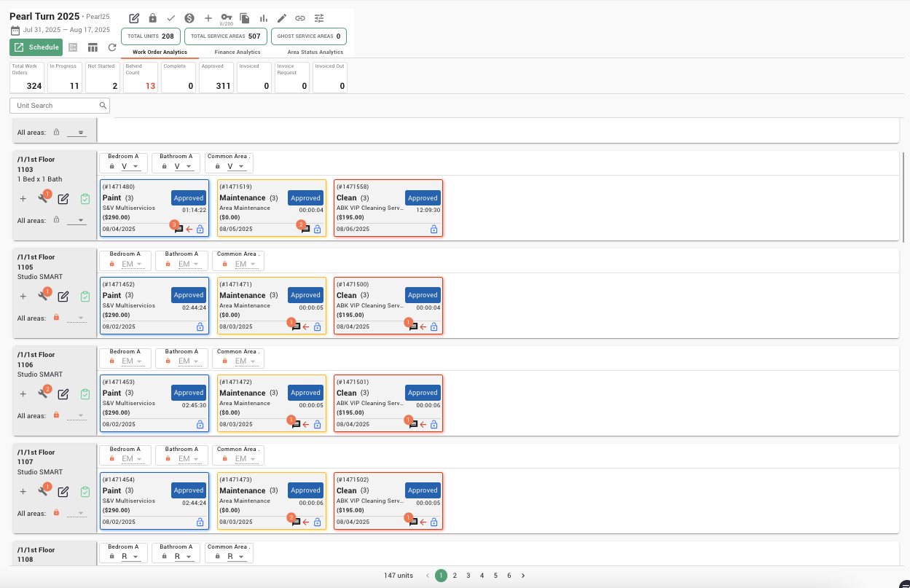Screen dimensions: 910x588
Task: Go to page 4 in pagination
Action: (482, 576)
